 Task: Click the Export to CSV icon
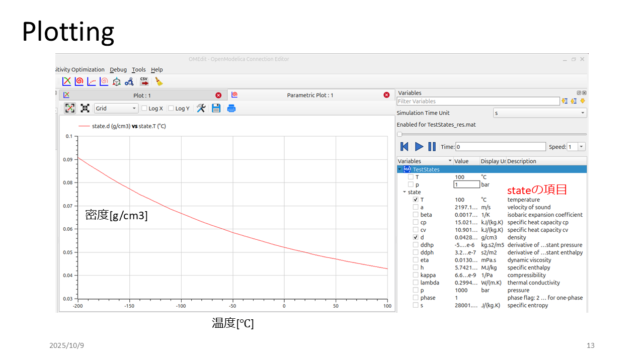point(144,81)
